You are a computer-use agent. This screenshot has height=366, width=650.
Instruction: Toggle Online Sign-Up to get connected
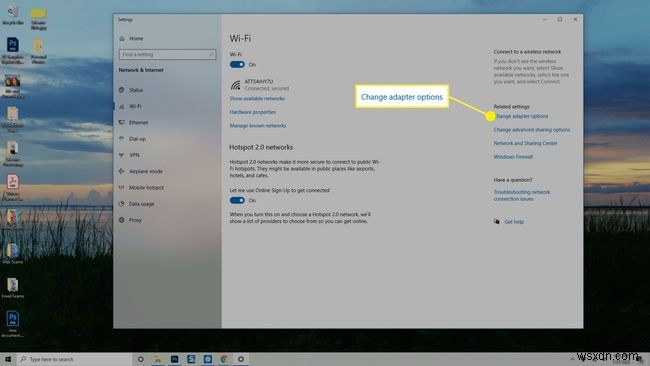pos(237,201)
